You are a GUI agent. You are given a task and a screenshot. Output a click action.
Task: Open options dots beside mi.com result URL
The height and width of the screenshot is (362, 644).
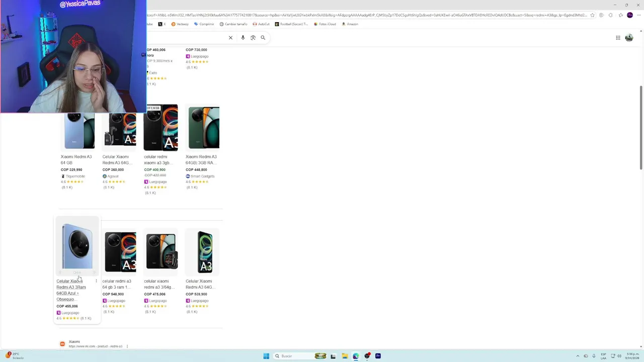pyautogui.click(x=127, y=346)
